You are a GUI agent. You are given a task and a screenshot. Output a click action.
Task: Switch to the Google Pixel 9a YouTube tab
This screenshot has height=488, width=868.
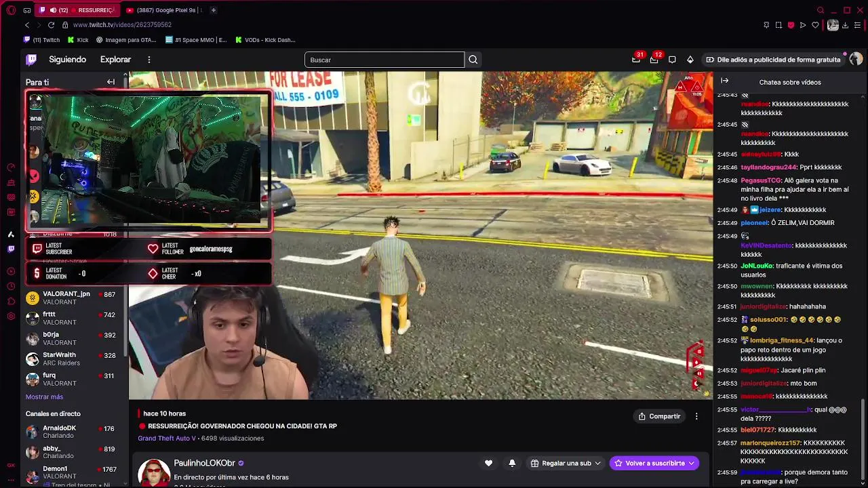[163, 10]
